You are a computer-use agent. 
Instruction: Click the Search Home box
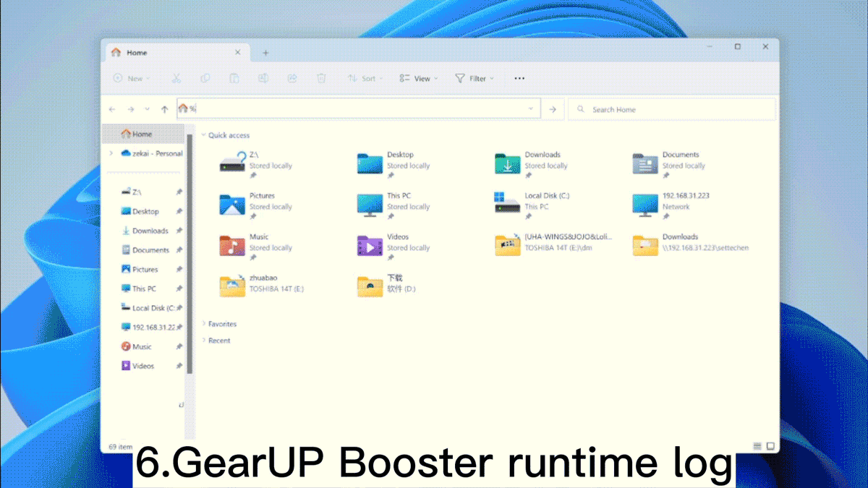tap(672, 109)
